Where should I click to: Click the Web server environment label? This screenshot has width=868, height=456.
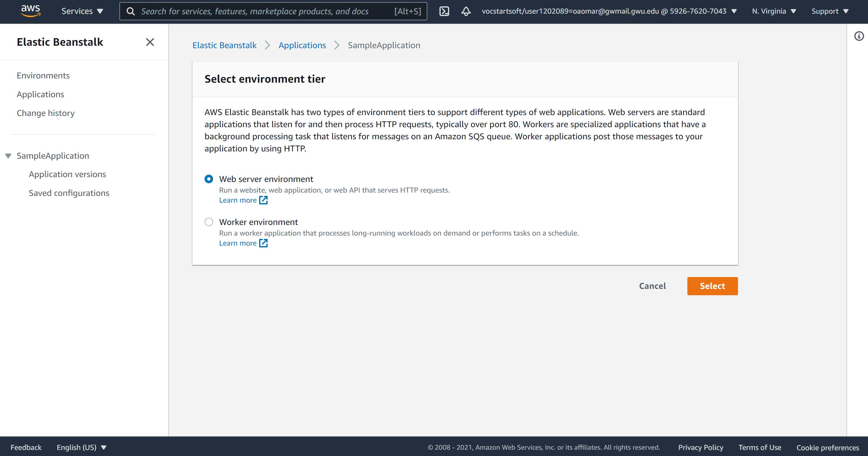(x=266, y=179)
